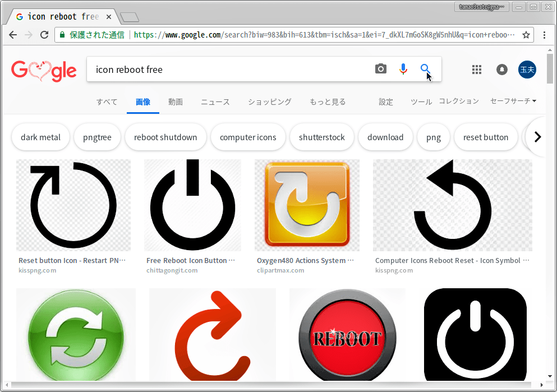Filter by 'png' chip
This screenshot has width=557, height=392.
pos(434,137)
